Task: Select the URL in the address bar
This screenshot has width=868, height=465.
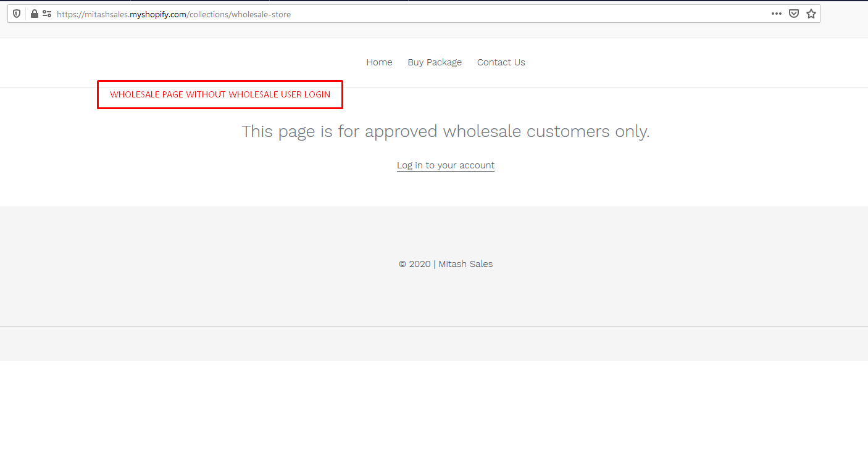Action: [173, 14]
